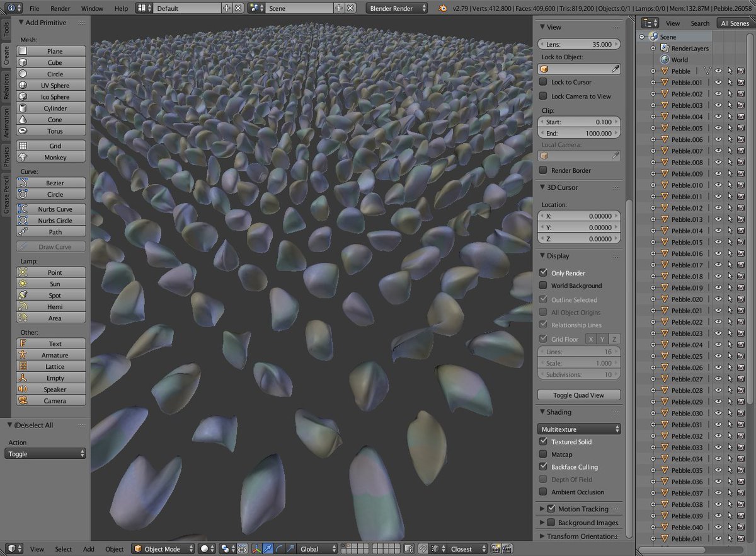
Task: Open the File menu
Action: tap(34, 9)
